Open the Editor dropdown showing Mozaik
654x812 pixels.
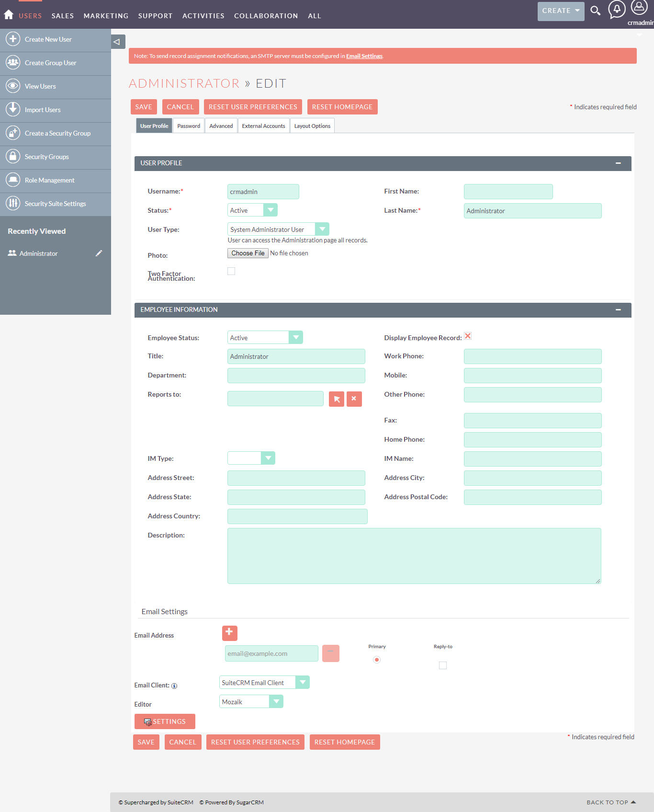click(251, 701)
